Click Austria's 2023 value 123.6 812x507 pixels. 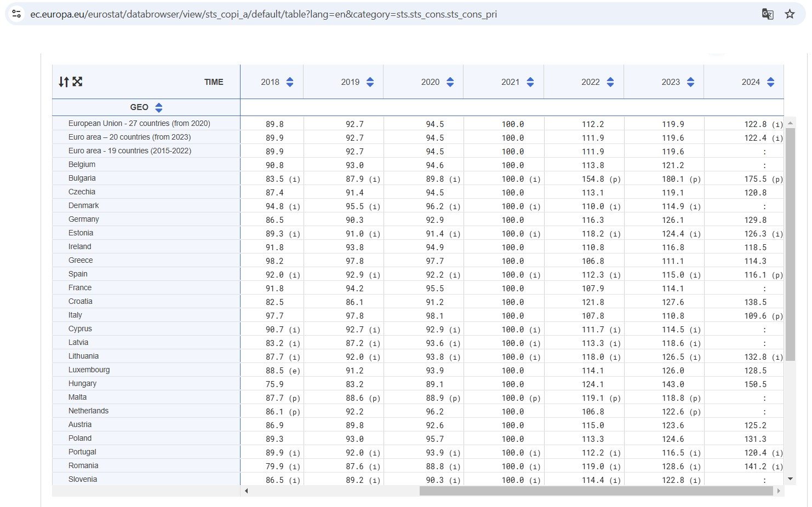pyautogui.click(x=673, y=425)
